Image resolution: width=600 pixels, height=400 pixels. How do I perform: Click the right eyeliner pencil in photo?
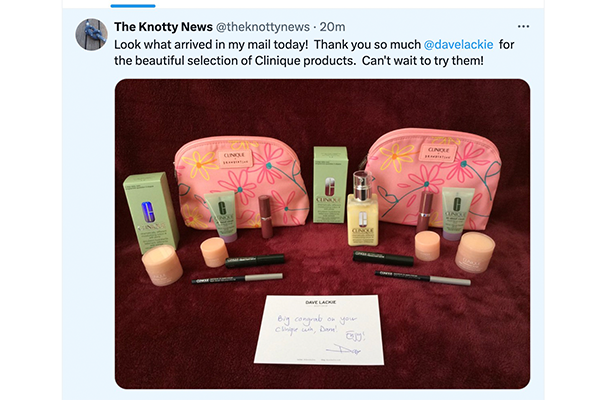click(422, 278)
